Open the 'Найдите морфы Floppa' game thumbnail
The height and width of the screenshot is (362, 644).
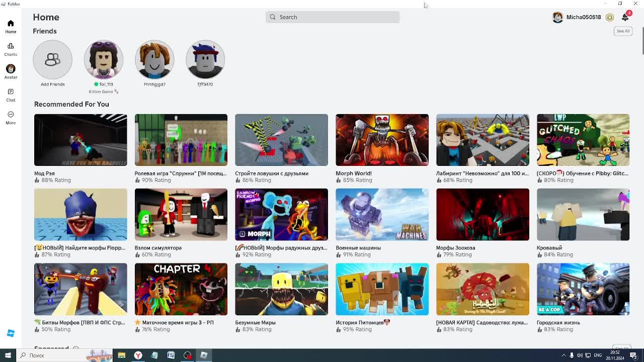click(x=80, y=215)
